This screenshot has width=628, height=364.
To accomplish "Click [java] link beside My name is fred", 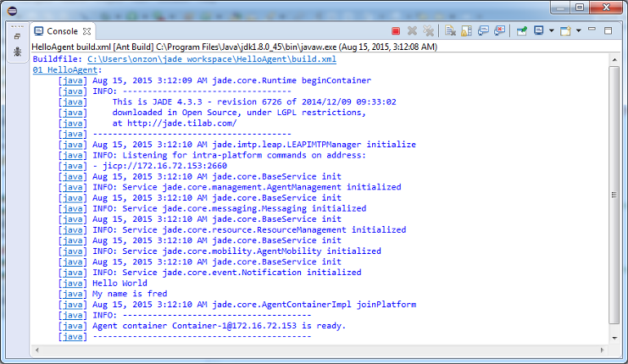I will [73, 294].
